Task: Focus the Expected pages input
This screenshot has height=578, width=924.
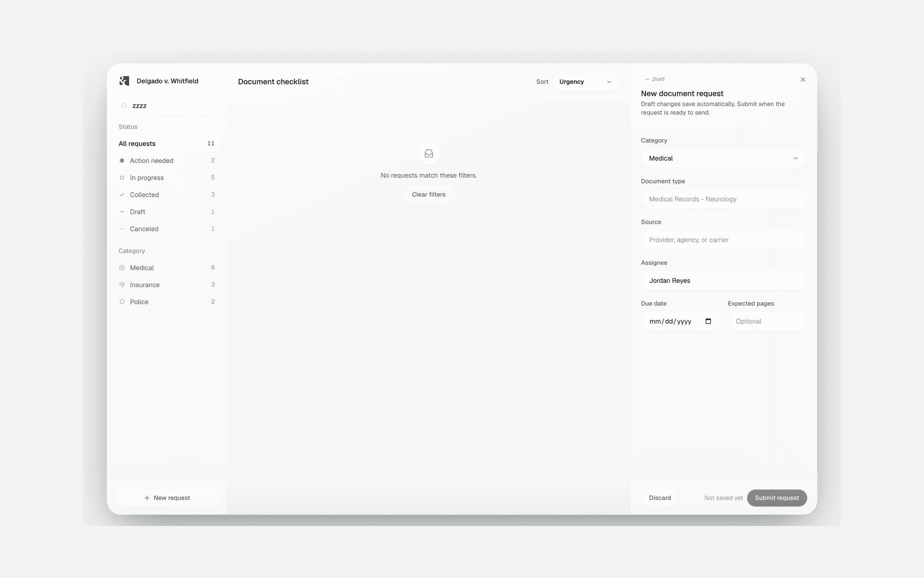Action: (767, 321)
